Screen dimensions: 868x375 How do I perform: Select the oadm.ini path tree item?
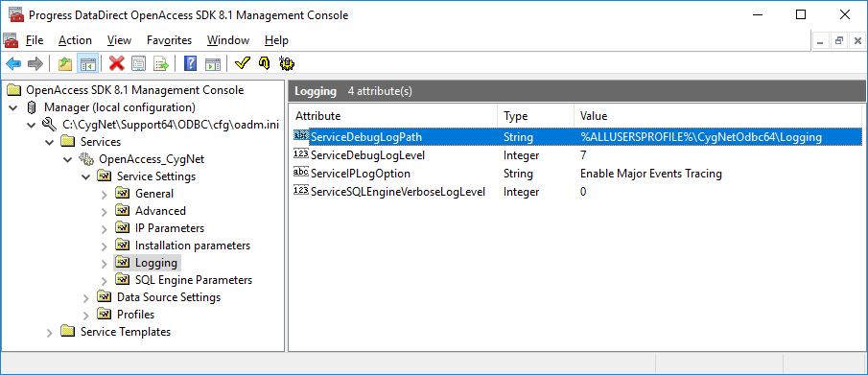click(x=171, y=125)
